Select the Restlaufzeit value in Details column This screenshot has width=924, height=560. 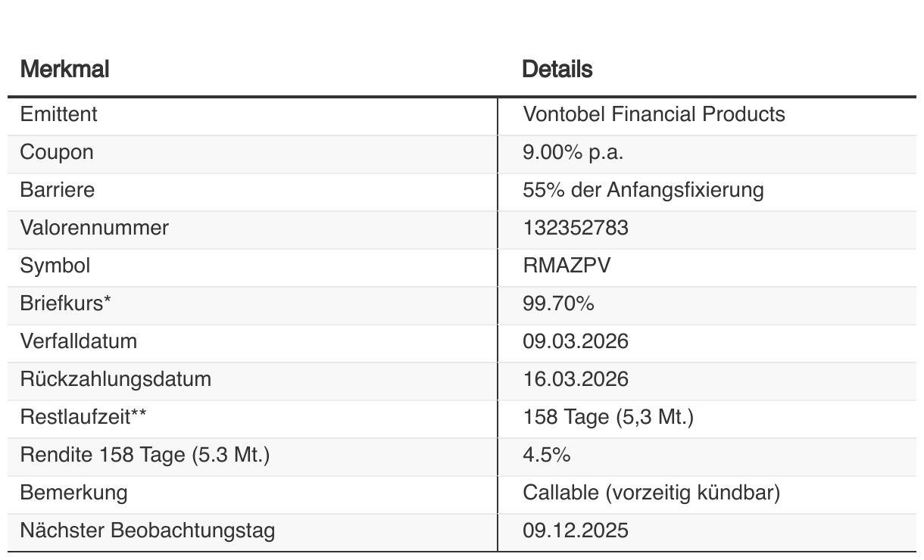(x=608, y=417)
